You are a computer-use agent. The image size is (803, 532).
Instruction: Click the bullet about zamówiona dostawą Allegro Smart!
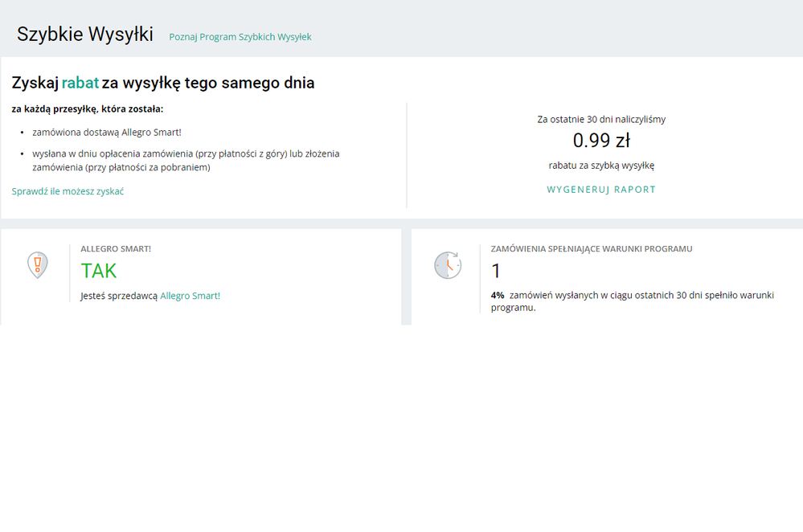coord(106,132)
